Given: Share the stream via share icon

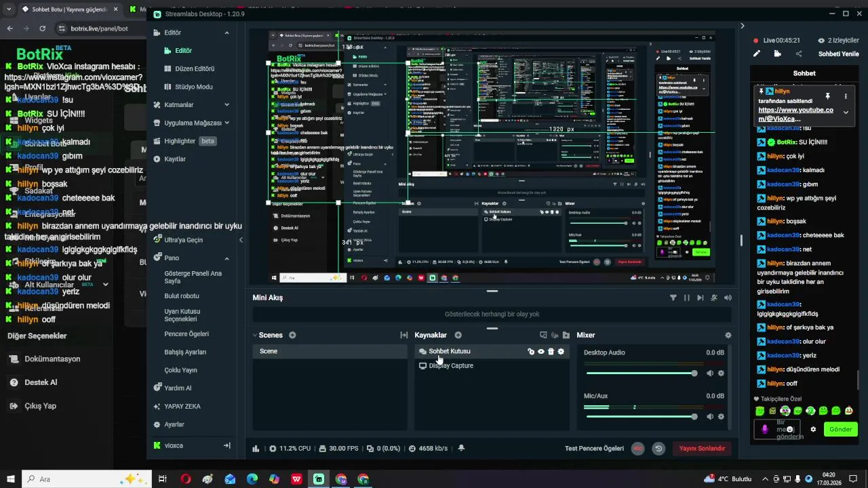Looking at the screenshot, I should point(798,54).
